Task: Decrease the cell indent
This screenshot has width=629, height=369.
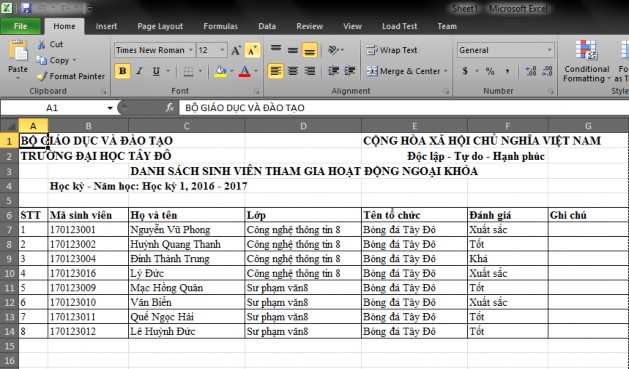Action: click(x=333, y=71)
